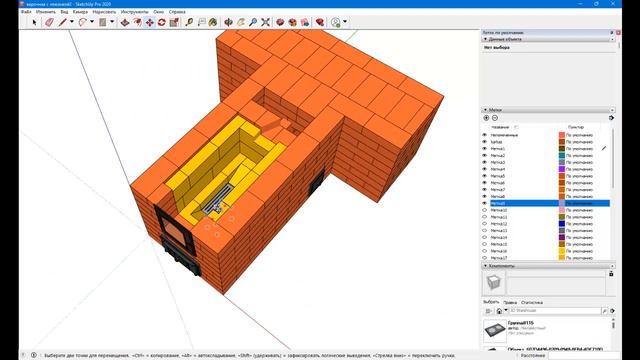Toggle eye icon for Метка5
The image size is (640, 360).
[x=485, y=176]
